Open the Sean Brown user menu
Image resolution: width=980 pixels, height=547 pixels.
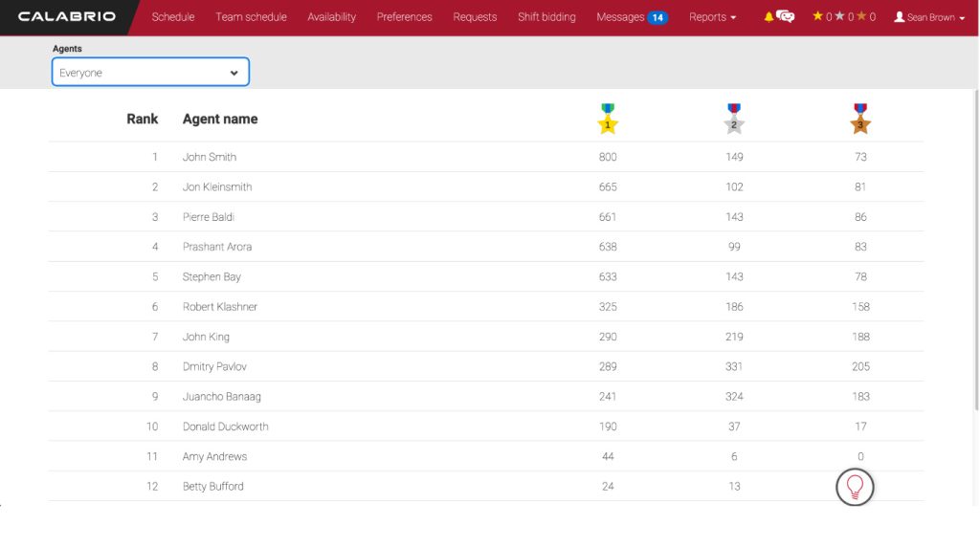tap(928, 17)
